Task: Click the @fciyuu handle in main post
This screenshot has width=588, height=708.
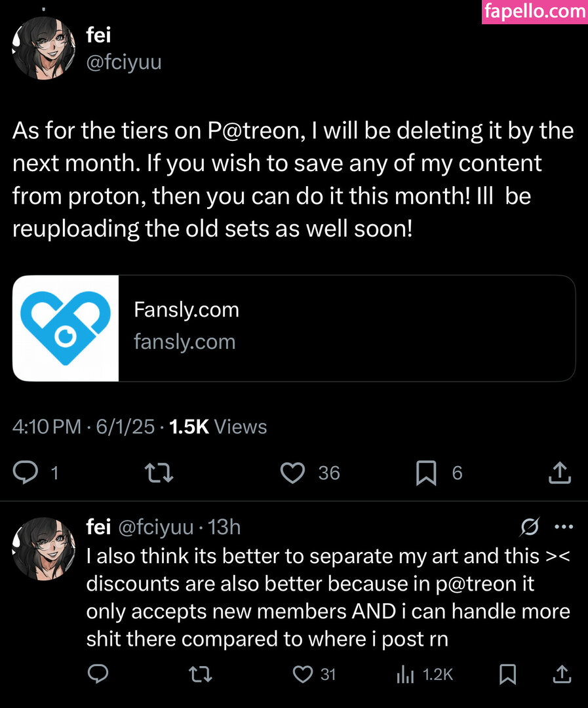Action: click(x=123, y=63)
